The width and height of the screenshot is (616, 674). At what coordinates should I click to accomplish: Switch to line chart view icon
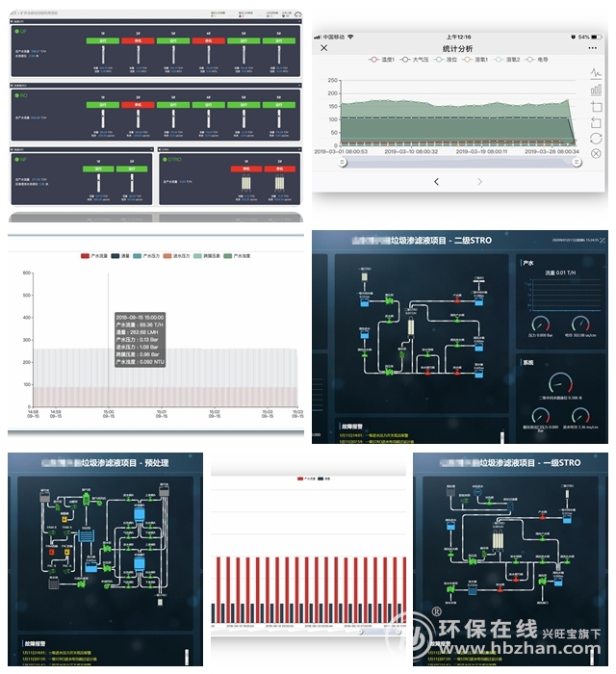pos(596,73)
